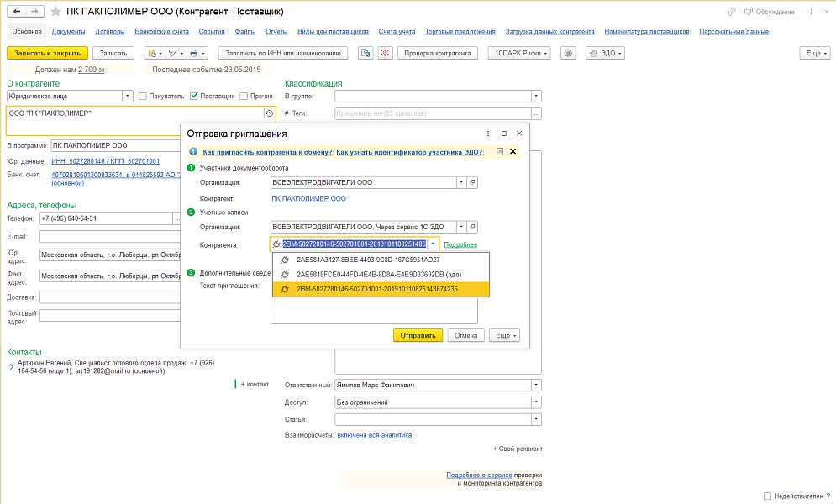Viewport: 836px width, 504px height.
Task: Uncheck the Поставщик checkbox
Action: click(194, 96)
